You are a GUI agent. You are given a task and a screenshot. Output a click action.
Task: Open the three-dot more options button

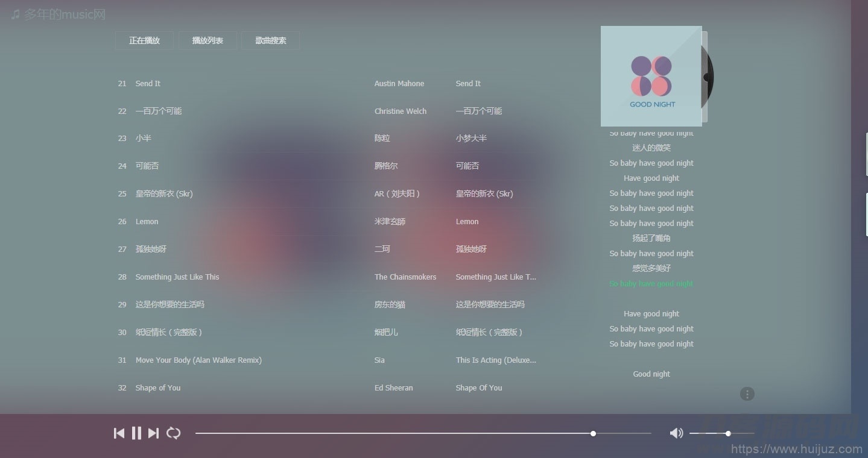coord(747,394)
